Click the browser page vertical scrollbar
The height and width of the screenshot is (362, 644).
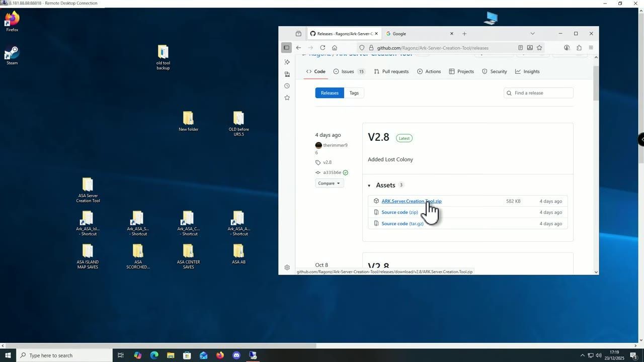click(x=596, y=83)
